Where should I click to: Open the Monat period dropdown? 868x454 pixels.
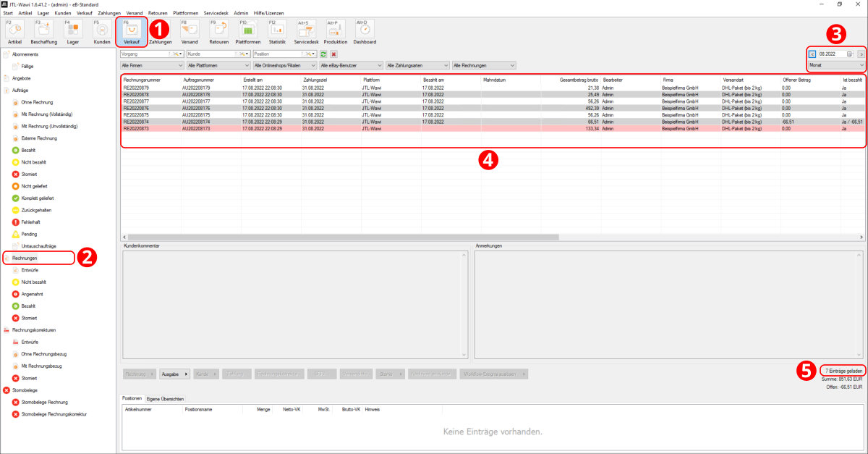tap(835, 65)
